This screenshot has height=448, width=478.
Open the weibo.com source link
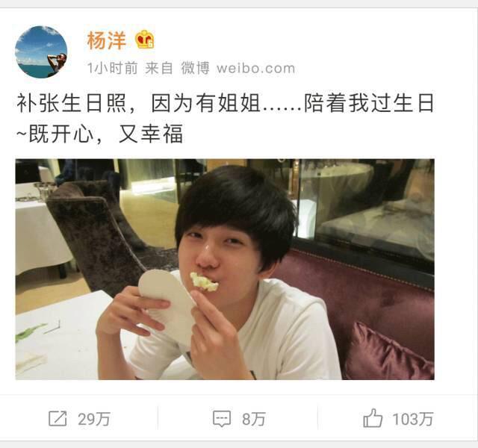click(255, 68)
